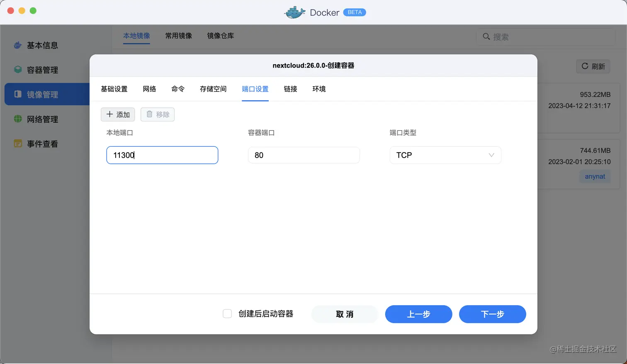Open 容器管理 in sidebar
This screenshot has width=627, height=364.
pyautogui.click(x=42, y=70)
